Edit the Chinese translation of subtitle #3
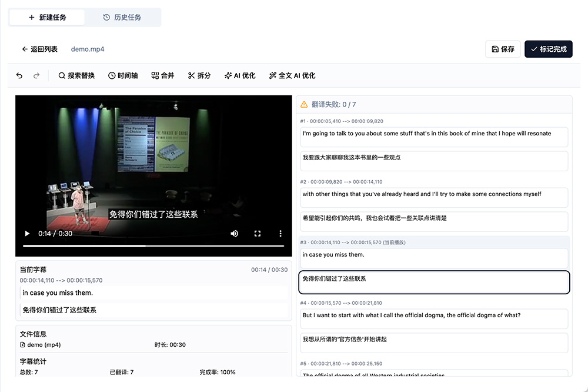 [434, 282]
